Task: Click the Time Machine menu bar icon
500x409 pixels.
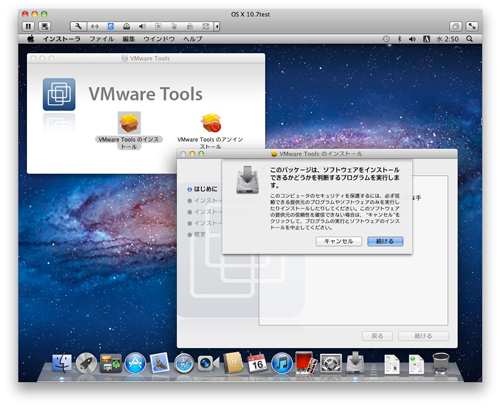Action: pos(386,39)
